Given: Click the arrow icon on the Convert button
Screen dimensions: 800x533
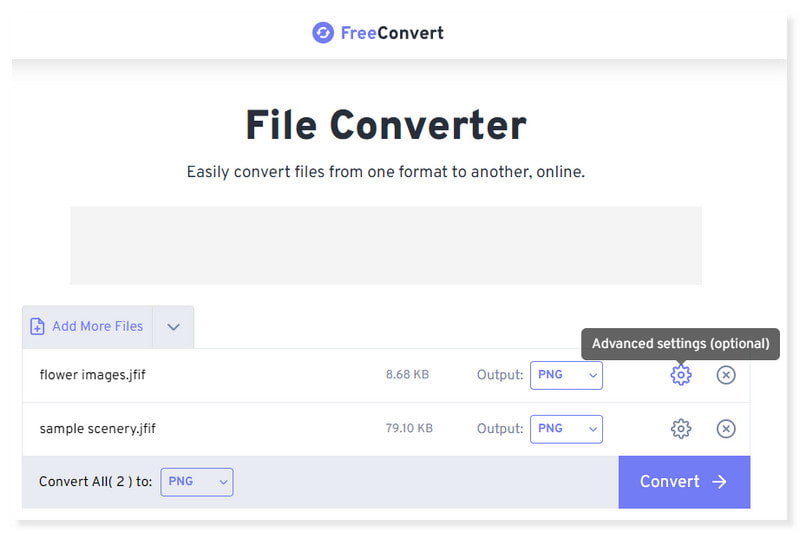Looking at the screenshot, I should [x=719, y=482].
